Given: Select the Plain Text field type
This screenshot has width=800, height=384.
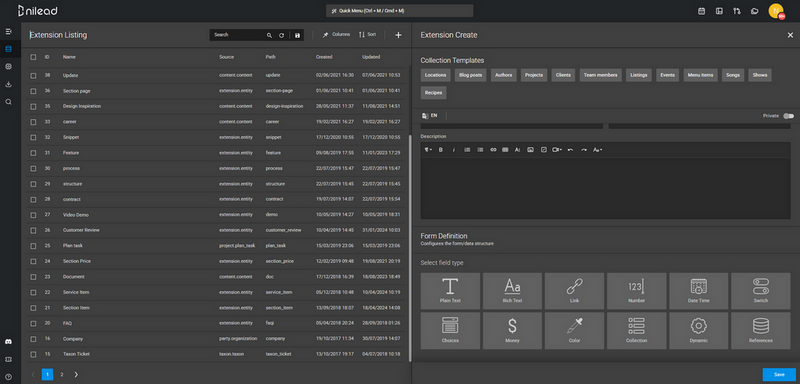Looking at the screenshot, I should (450, 291).
